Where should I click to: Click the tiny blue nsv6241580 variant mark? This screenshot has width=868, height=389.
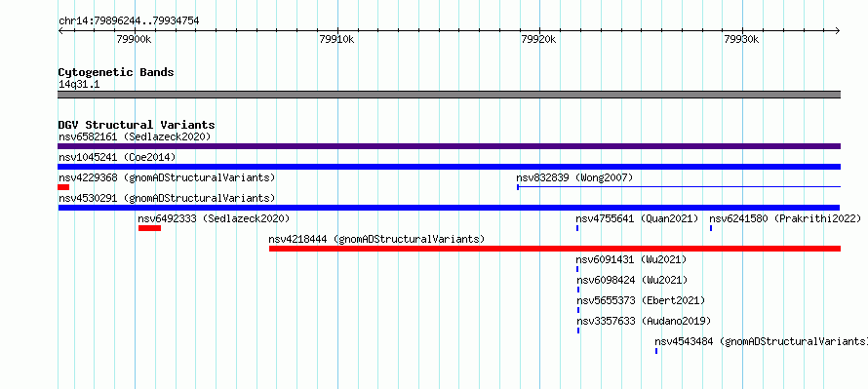point(711,228)
